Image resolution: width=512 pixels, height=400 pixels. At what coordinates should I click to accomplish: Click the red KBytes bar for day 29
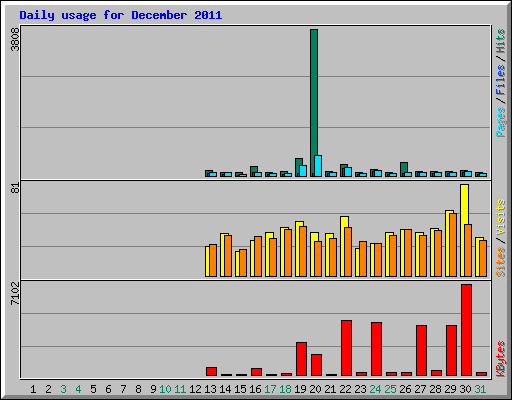click(451, 350)
